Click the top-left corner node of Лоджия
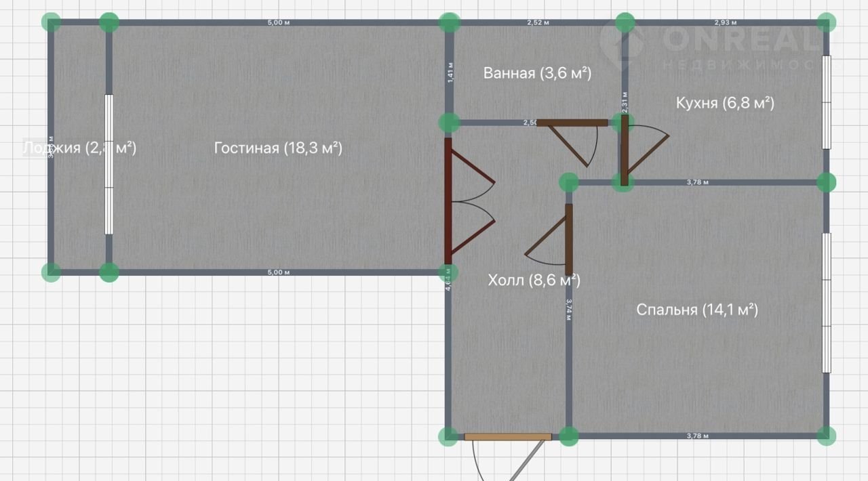868x481 pixels. click(51, 22)
